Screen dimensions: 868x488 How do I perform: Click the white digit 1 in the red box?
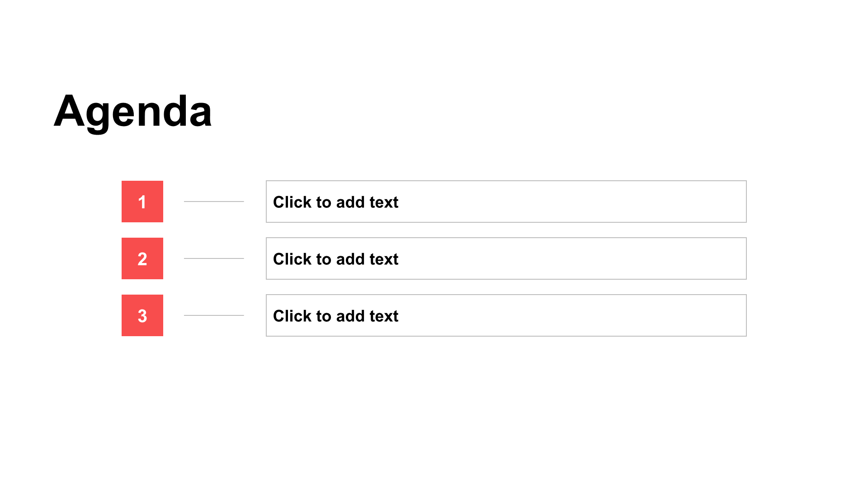(x=142, y=202)
